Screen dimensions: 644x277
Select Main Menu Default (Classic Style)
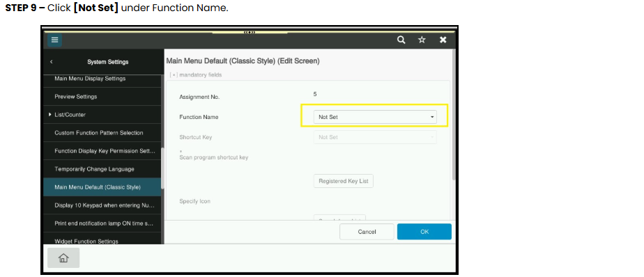[102, 187]
